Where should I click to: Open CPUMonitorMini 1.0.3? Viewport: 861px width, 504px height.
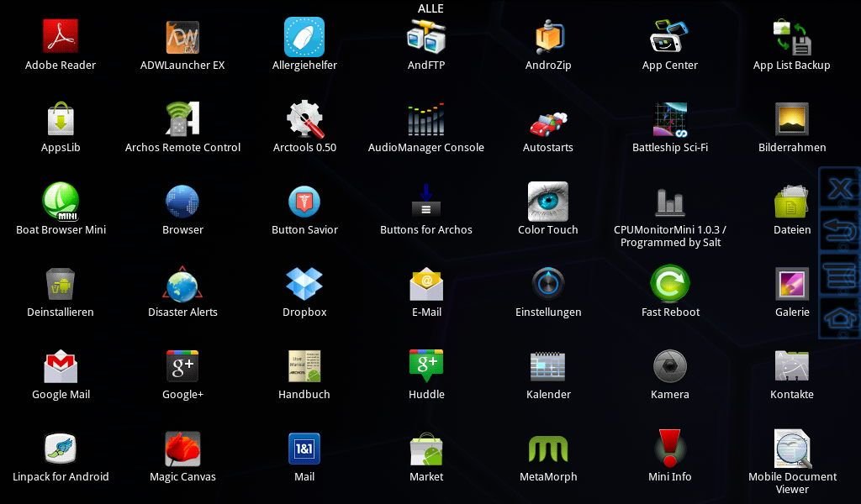(670, 202)
